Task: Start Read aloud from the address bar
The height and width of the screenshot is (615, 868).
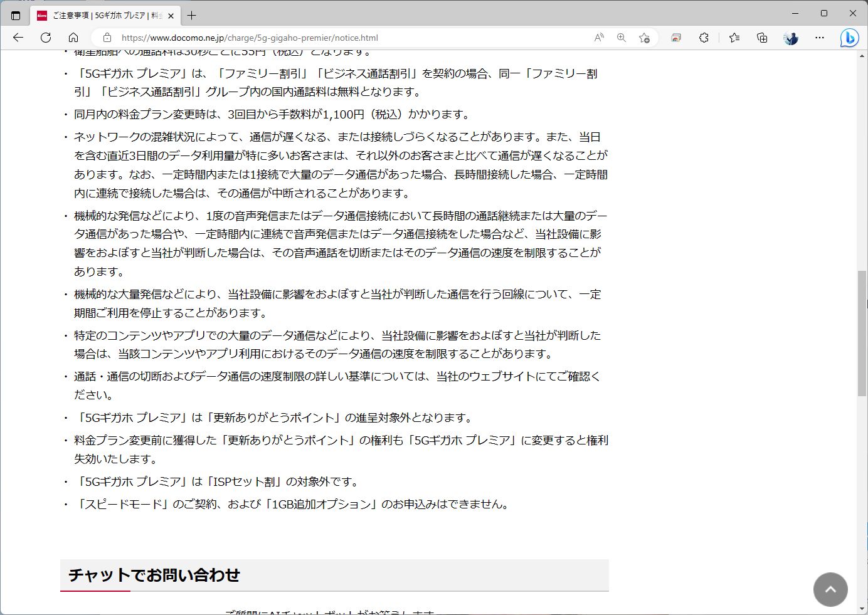Action: tap(599, 38)
